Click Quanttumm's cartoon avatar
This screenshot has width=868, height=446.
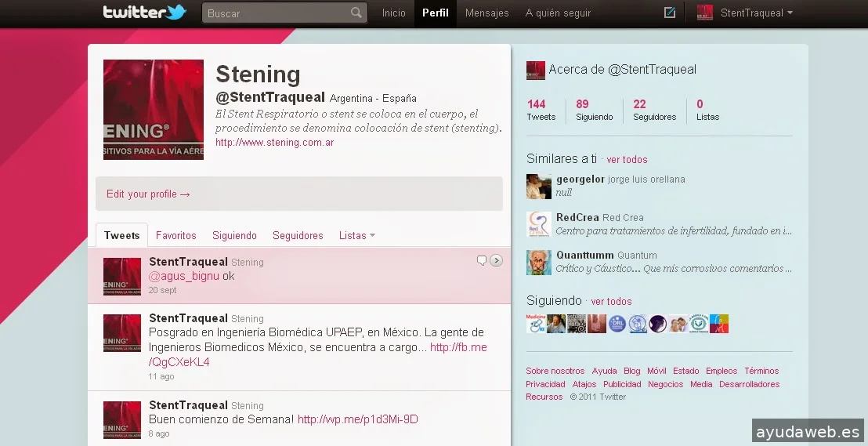[x=539, y=262]
